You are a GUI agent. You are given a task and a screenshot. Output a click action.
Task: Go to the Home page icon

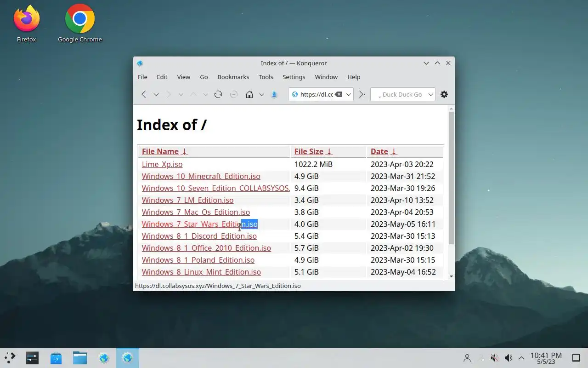tap(249, 94)
